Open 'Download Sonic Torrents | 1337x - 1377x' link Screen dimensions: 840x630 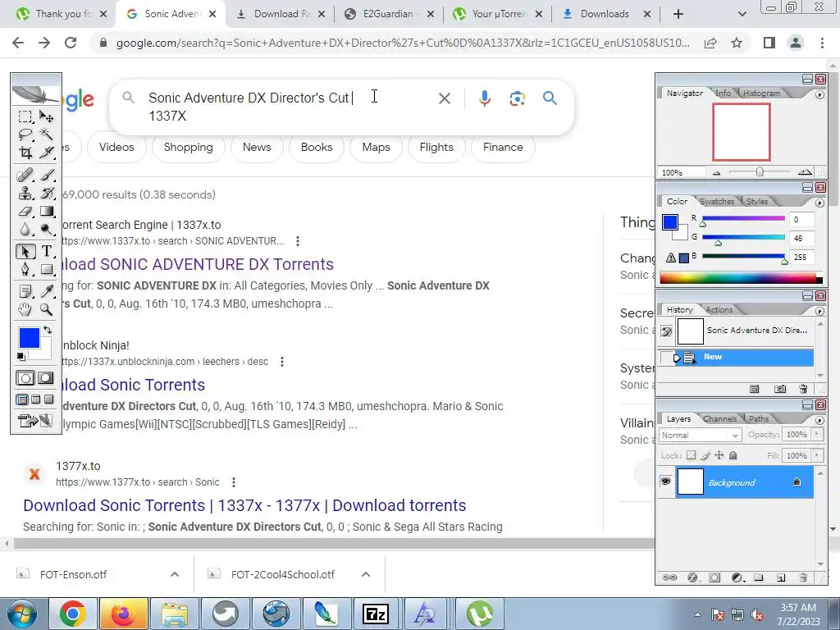pyautogui.click(x=244, y=505)
